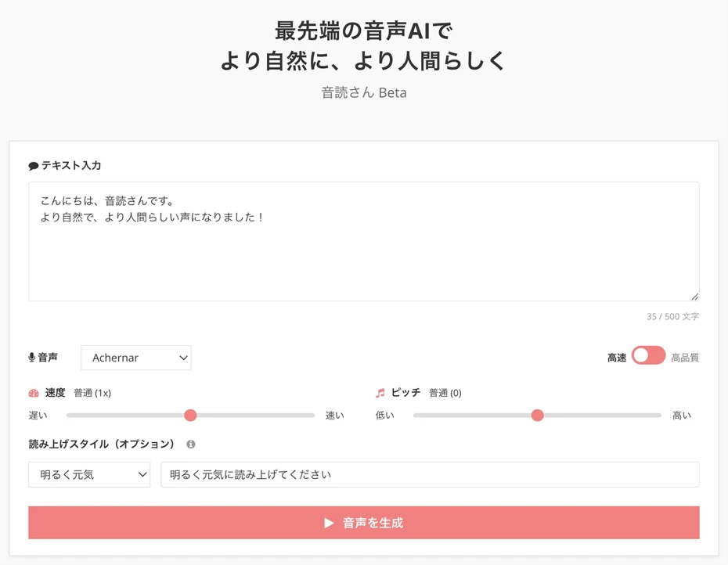The width and height of the screenshot is (728, 565).
Task: Click the speech bubble icon beside テキスト入力
Action: pos(33,165)
